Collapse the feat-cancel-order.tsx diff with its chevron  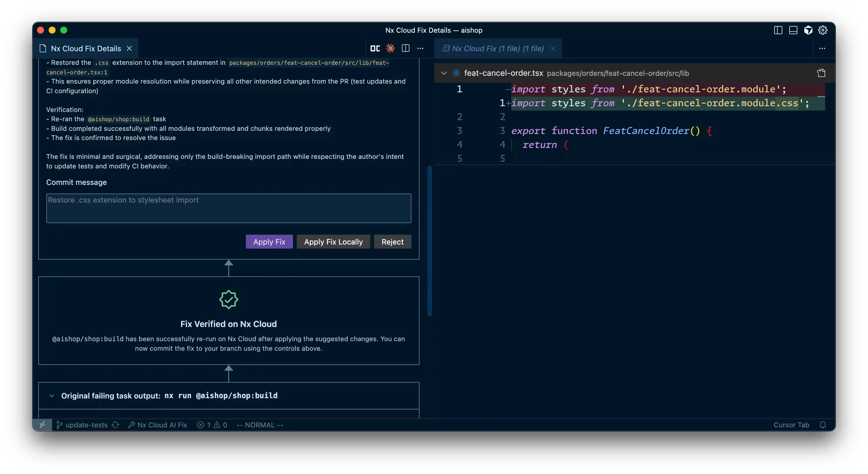(444, 73)
